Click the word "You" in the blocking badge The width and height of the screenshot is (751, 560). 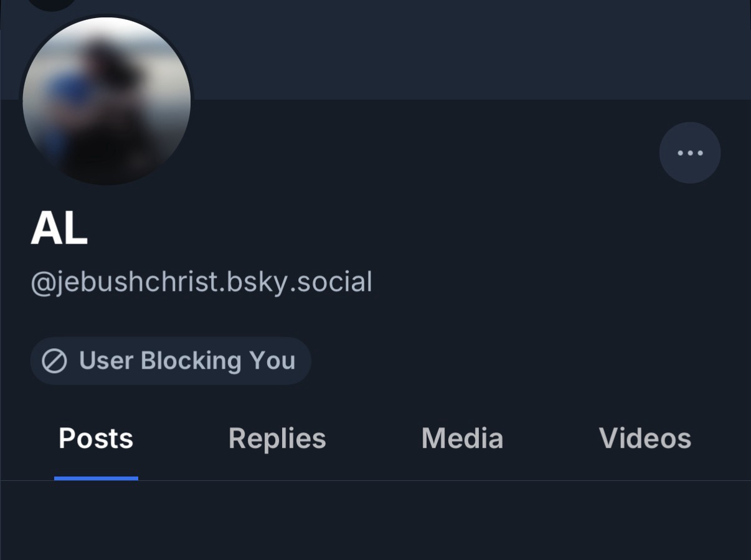272,361
